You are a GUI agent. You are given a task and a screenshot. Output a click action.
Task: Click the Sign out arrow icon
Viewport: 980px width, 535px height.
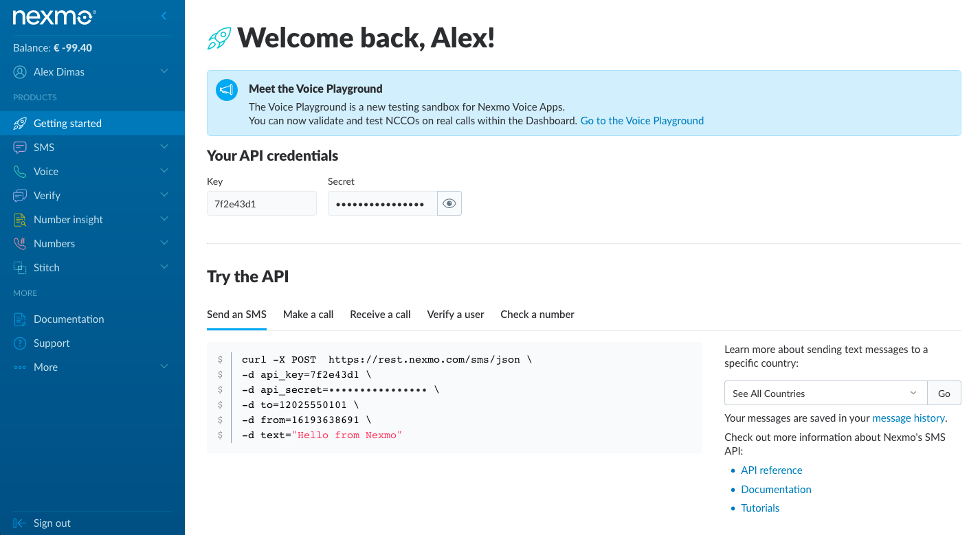click(20, 523)
